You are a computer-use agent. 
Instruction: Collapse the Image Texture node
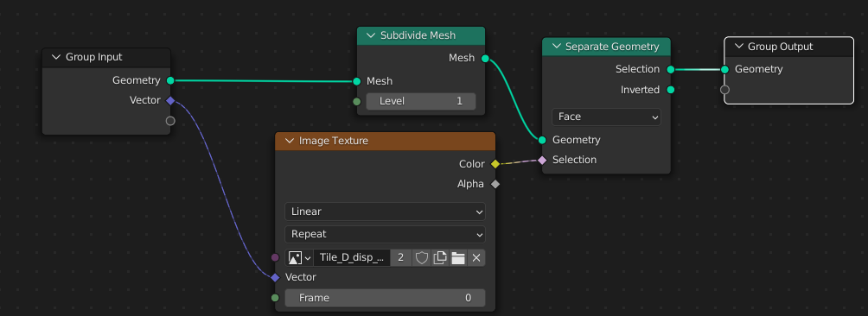pyautogui.click(x=289, y=141)
